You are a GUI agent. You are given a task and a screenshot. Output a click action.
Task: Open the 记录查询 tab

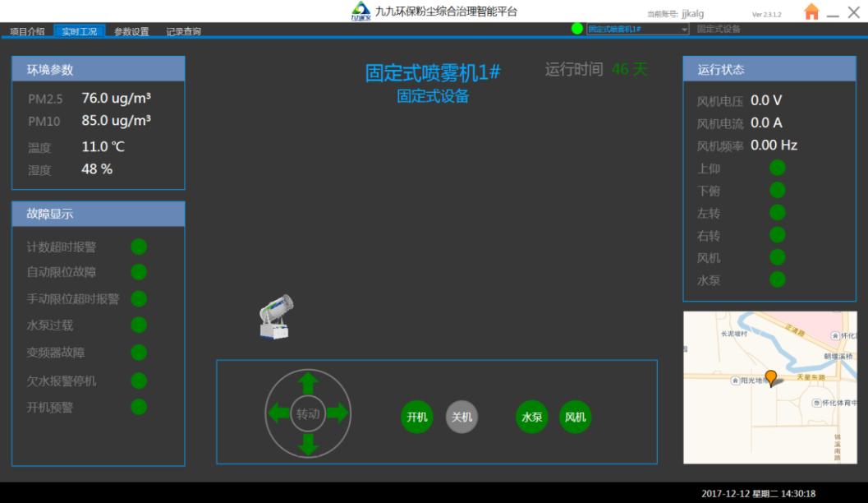tap(183, 31)
